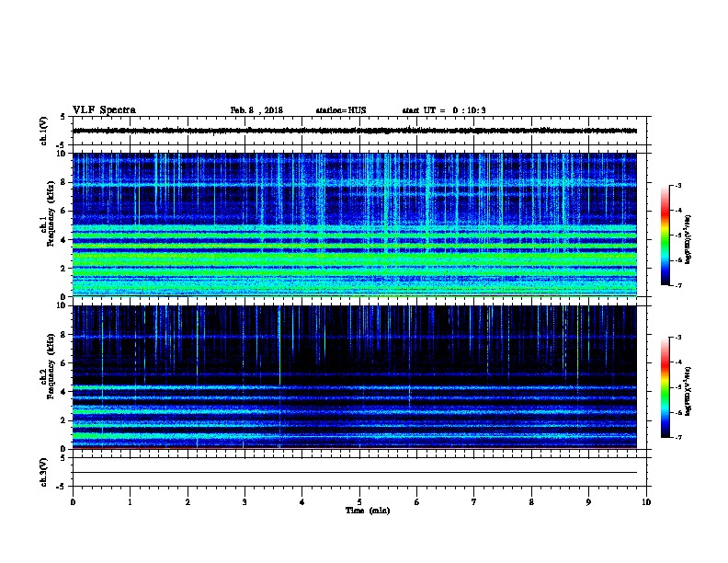Viewport: 728px width, 563px height.
Task: Click the ch.1 frequency axis "6" tick label
Action: coord(63,211)
